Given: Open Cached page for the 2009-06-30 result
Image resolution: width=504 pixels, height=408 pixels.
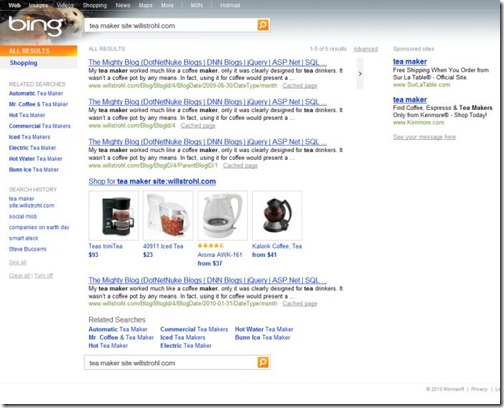Looking at the screenshot, I should [x=300, y=86].
